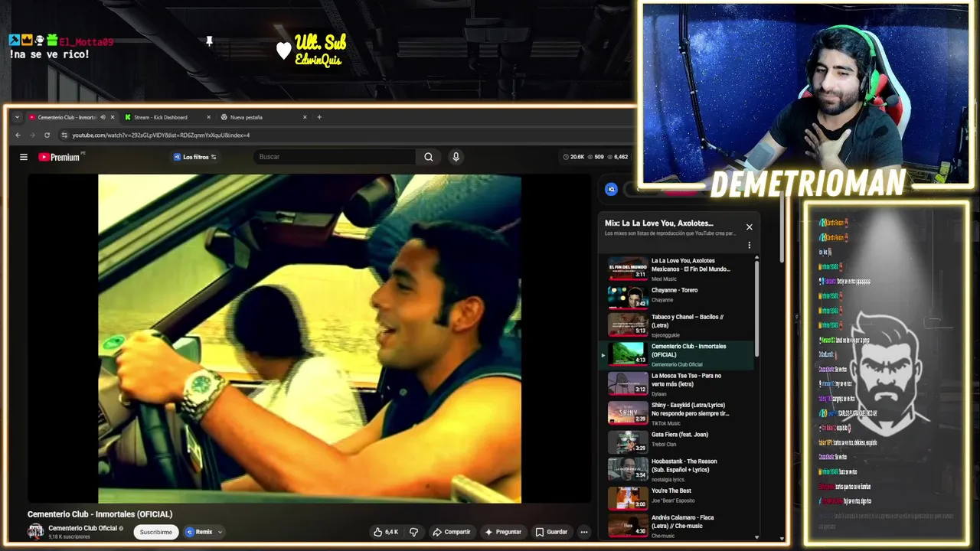Screen dimensions: 980x551
Task: Click the Preguntar button
Action: [503, 532]
